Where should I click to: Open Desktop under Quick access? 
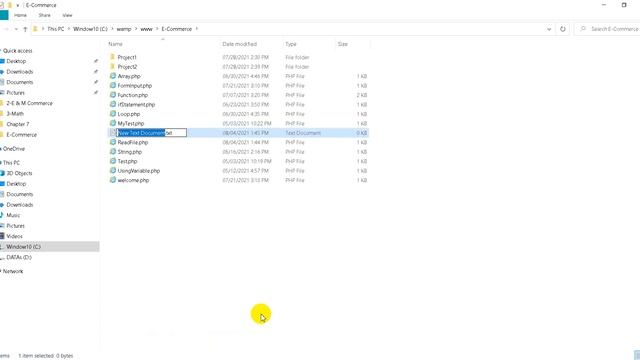coord(16,61)
